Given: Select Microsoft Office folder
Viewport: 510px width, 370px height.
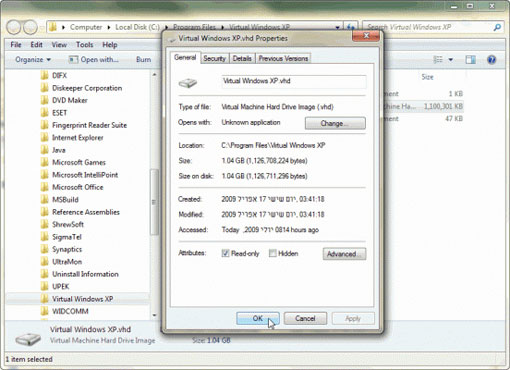Looking at the screenshot, I should [78, 187].
